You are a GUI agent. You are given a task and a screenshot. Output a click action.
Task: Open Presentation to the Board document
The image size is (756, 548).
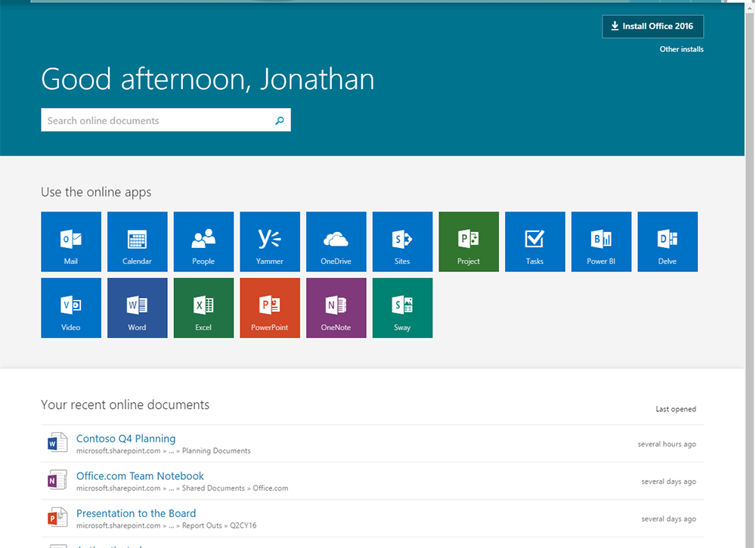click(x=136, y=513)
